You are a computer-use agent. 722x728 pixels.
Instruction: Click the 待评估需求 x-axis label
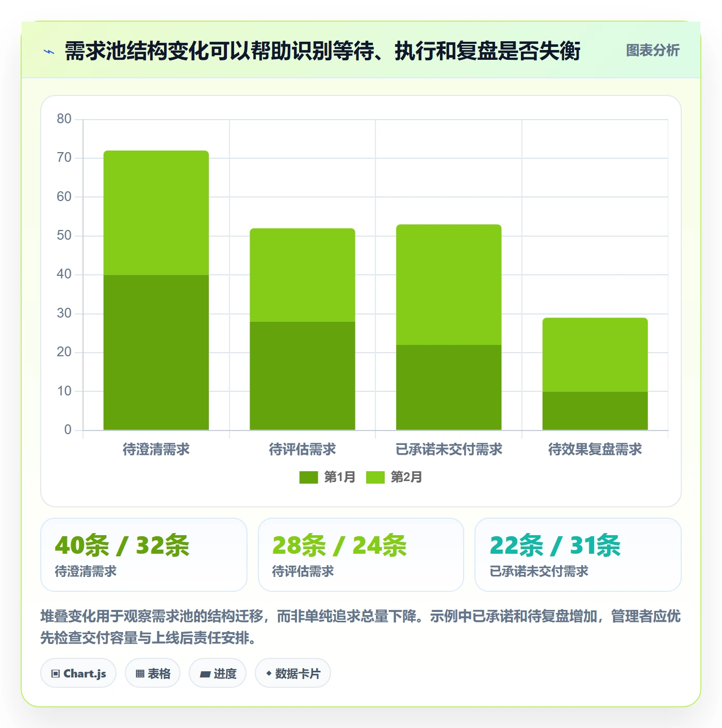(x=303, y=449)
